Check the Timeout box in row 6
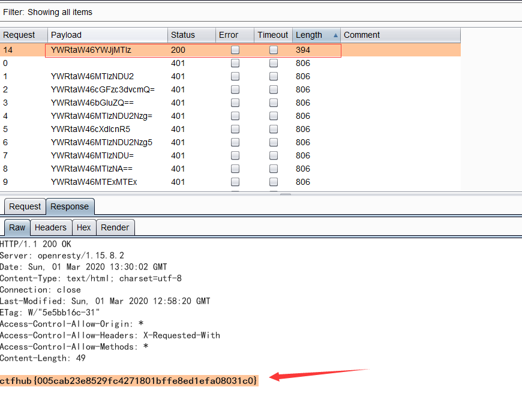This screenshot has width=522, height=420. click(x=274, y=142)
